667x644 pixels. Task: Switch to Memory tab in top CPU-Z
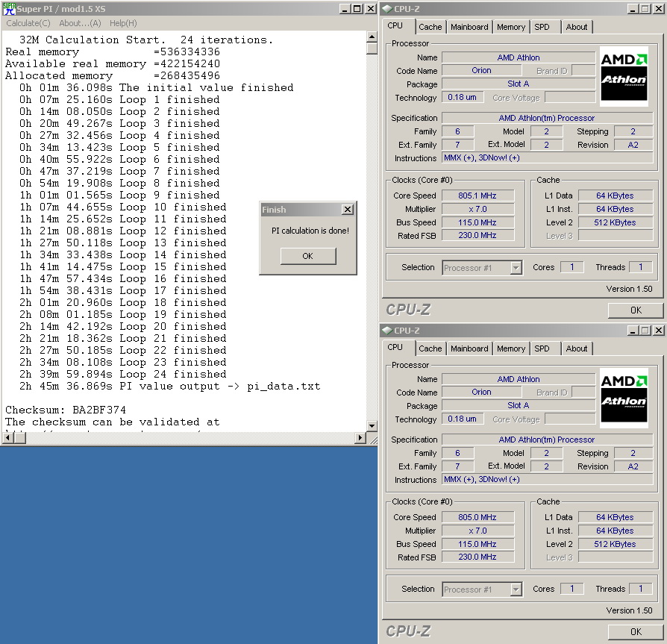click(x=511, y=27)
